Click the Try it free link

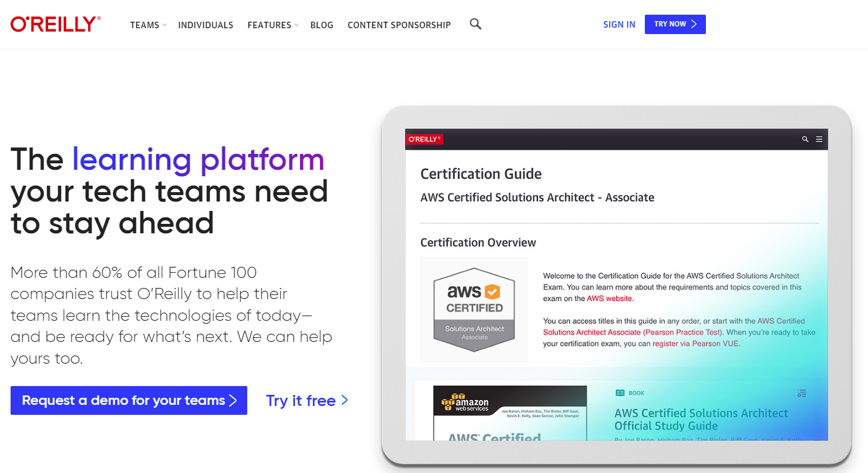[307, 401]
